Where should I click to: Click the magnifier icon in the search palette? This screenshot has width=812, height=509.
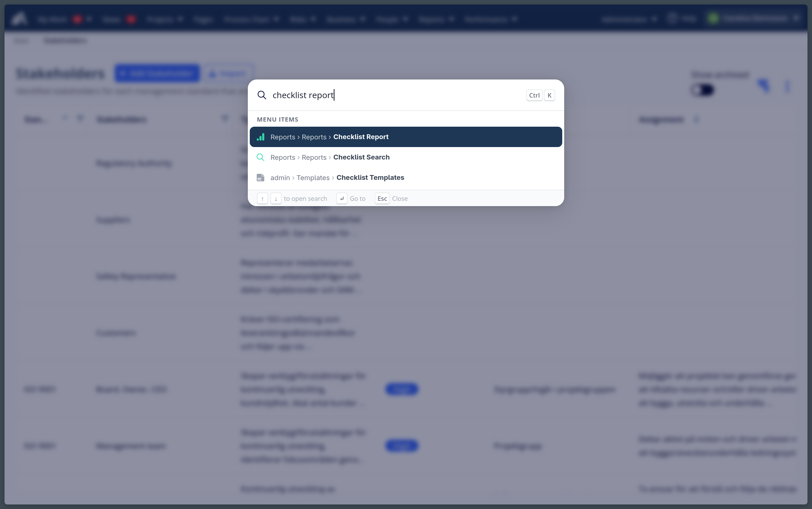[262, 95]
